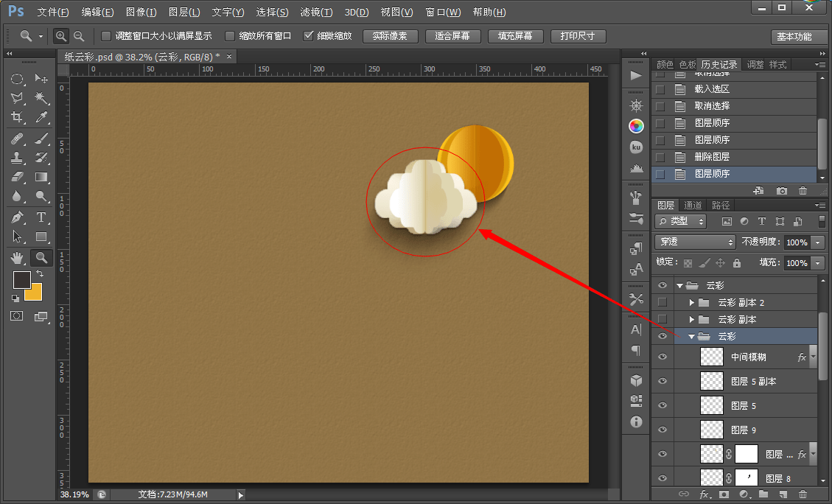Open the blend mode 穿透 dropdown
This screenshot has width=832, height=504.
pos(695,242)
